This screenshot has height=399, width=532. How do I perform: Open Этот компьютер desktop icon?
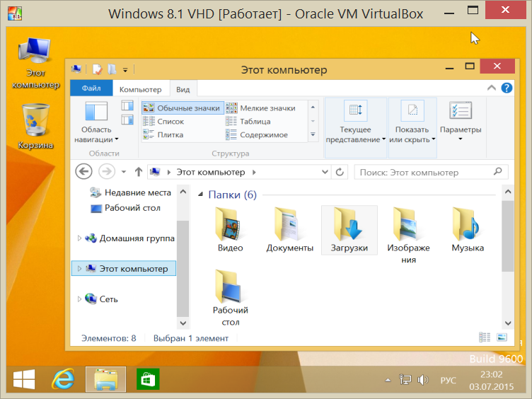pyautogui.click(x=35, y=63)
